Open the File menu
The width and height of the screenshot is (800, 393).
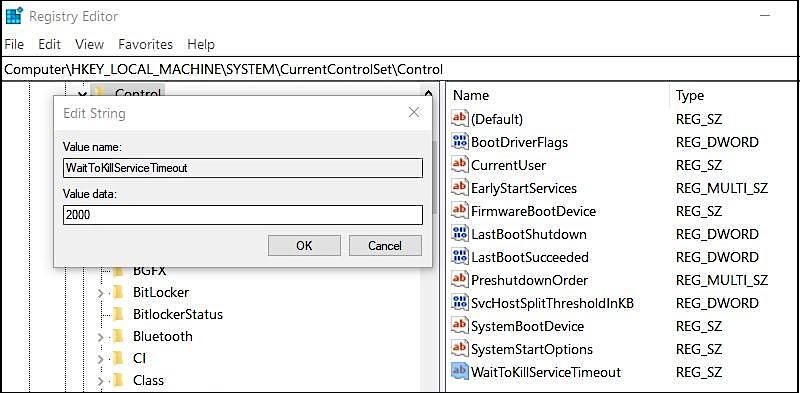click(x=14, y=44)
